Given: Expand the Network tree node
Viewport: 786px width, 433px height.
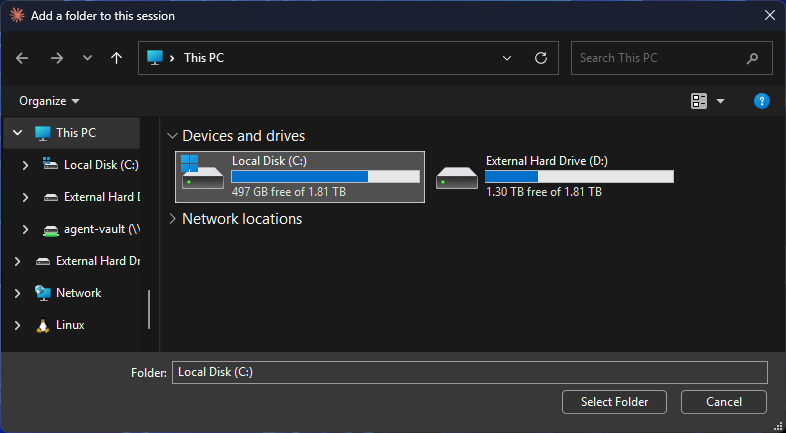Looking at the screenshot, I should tap(18, 293).
